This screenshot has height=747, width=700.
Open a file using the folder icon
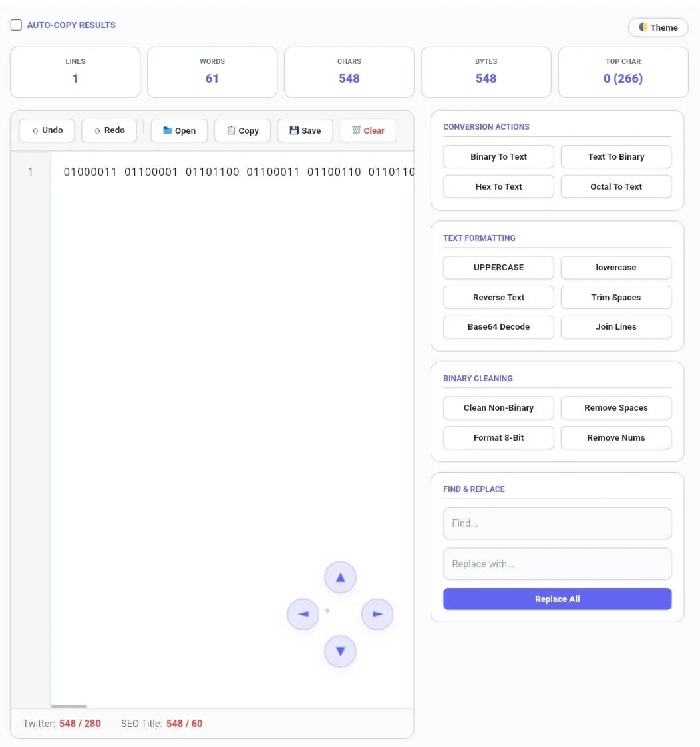pyautogui.click(x=178, y=130)
